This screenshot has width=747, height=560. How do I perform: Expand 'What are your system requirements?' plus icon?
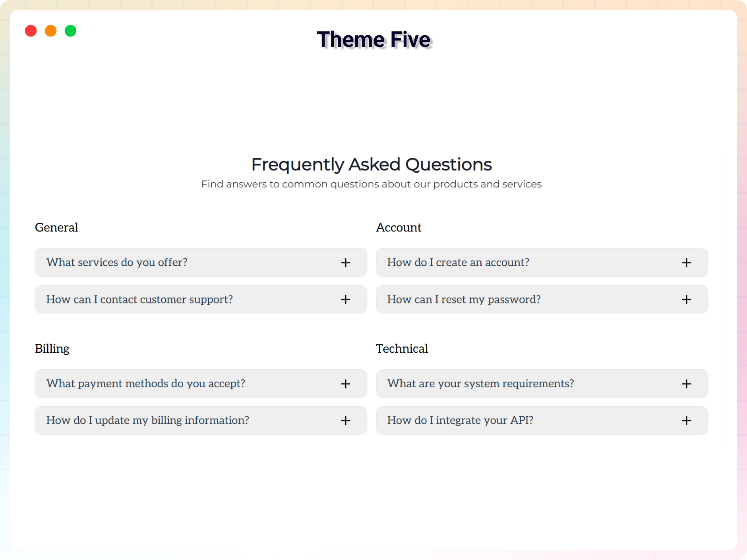click(x=687, y=384)
